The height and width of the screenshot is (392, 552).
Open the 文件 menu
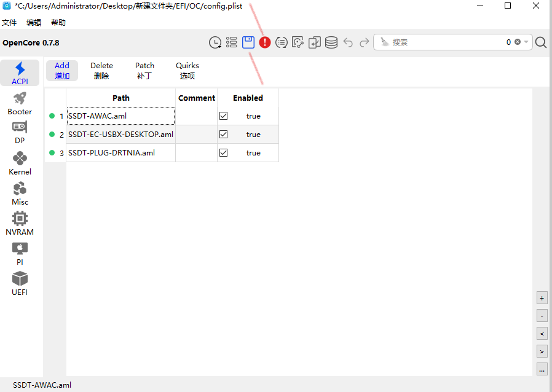tap(9, 23)
